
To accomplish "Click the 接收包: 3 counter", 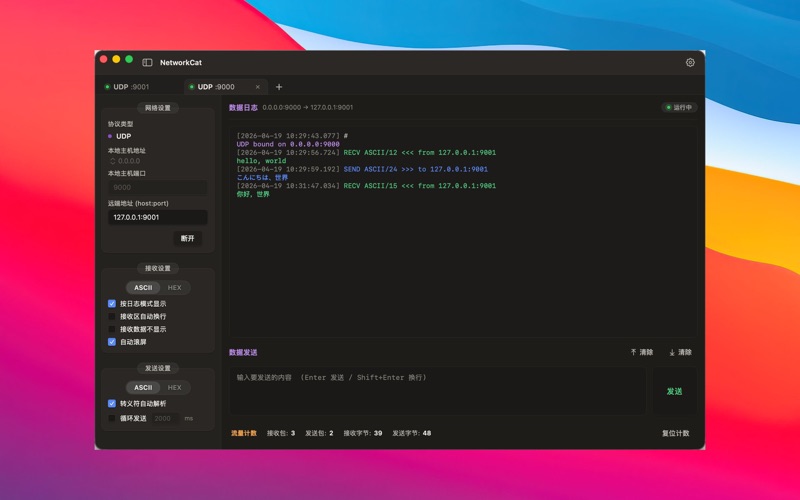I will [281, 433].
